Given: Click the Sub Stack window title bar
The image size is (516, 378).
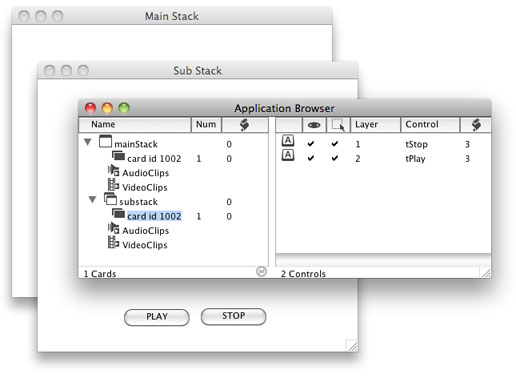Looking at the screenshot, I should click(198, 71).
